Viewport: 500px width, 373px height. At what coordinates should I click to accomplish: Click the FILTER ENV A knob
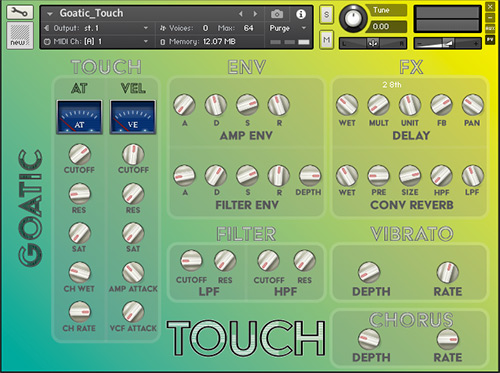click(184, 175)
